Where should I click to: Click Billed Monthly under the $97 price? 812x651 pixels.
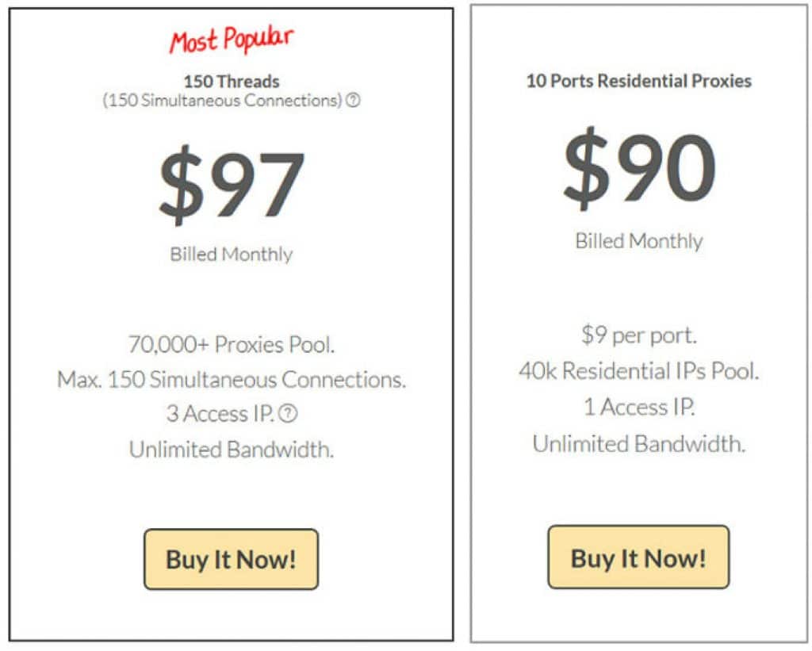(232, 255)
